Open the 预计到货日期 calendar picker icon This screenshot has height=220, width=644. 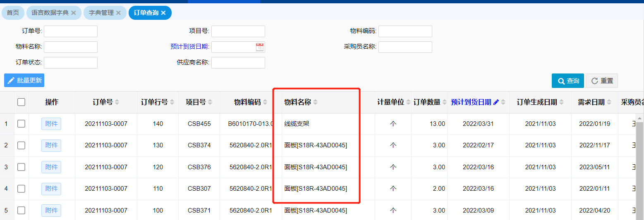pyautogui.click(x=260, y=47)
